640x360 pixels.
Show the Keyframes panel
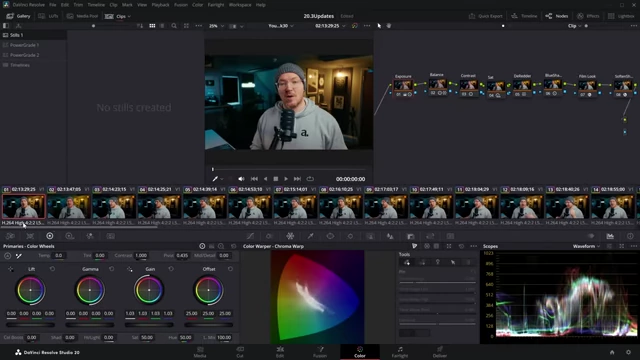click(591, 236)
